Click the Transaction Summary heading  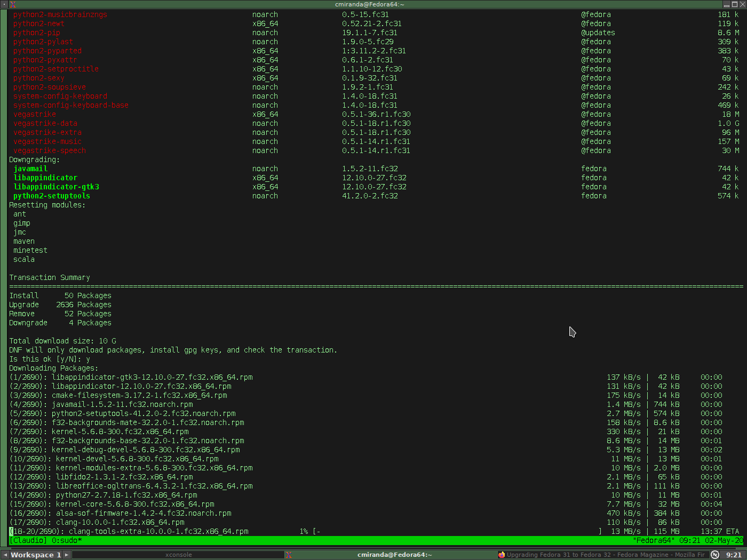(x=50, y=277)
